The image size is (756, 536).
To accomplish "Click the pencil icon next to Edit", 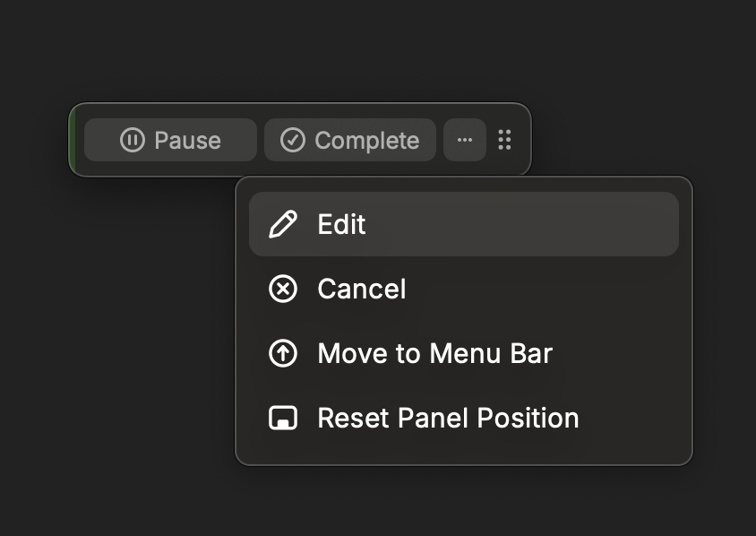I will 283,224.
